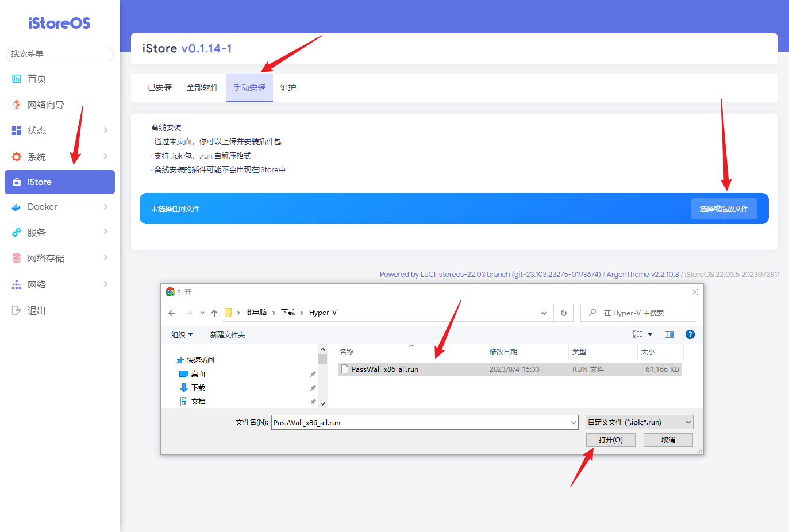Click the 在 Hyper-V 中搜索 search field

638,313
